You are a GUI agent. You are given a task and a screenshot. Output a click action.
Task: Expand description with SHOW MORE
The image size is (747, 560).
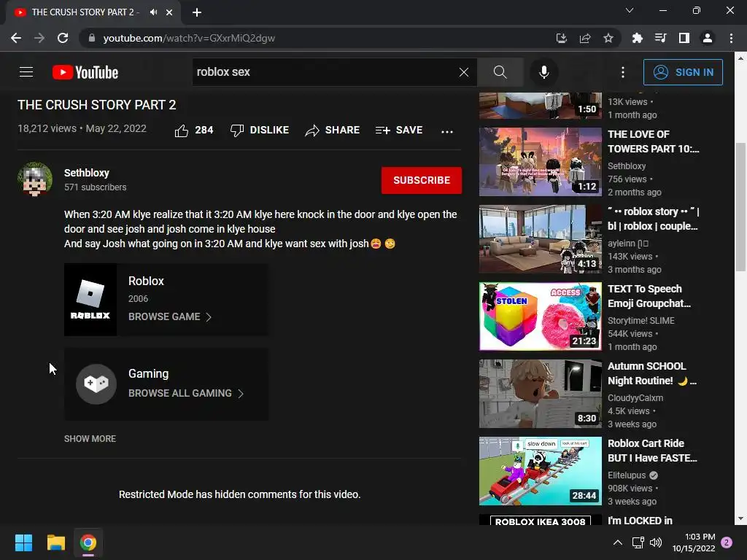(x=90, y=438)
